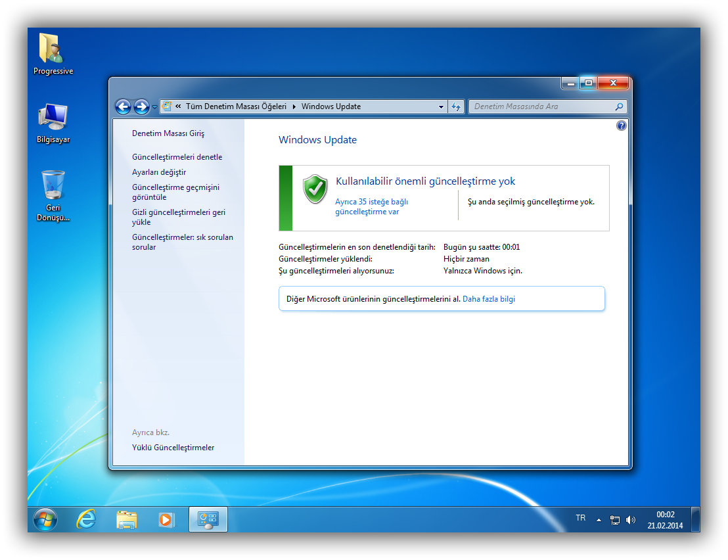Open Ayarları değiştir
This screenshot has height=560, width=728.
click(x=159, y=172)
